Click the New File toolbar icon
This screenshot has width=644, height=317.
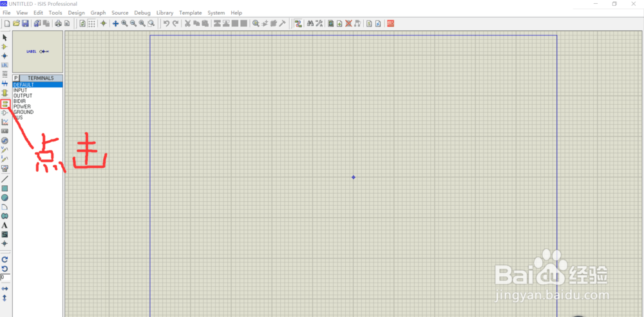(x=7, y=24)
